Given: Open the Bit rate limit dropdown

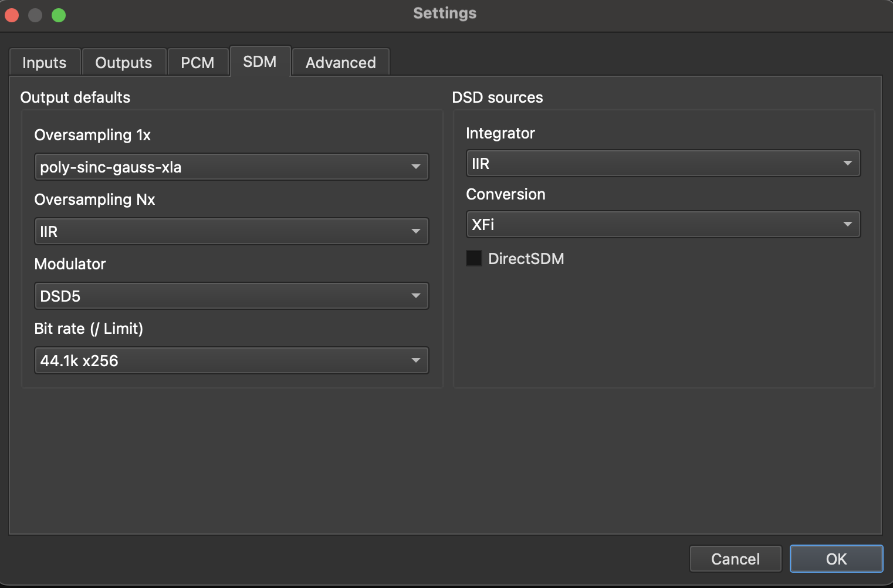Looking at the screenshot, I should point(231,361).
